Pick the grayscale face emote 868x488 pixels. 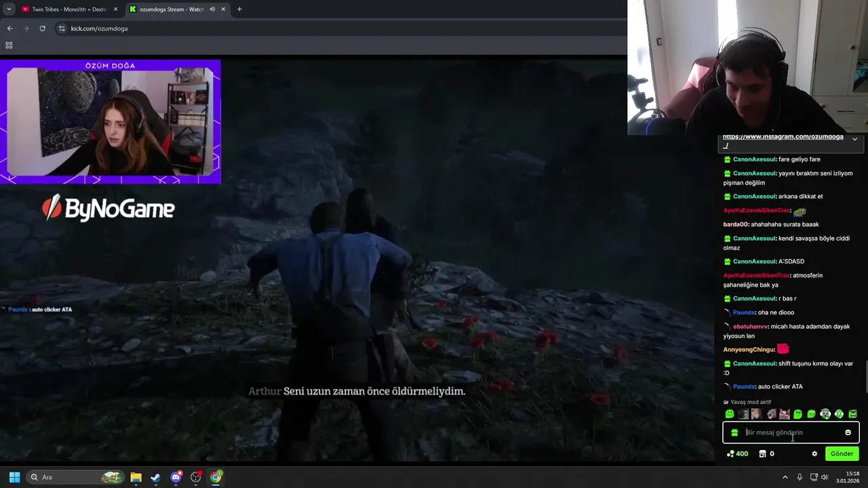(x=743, y=414)
